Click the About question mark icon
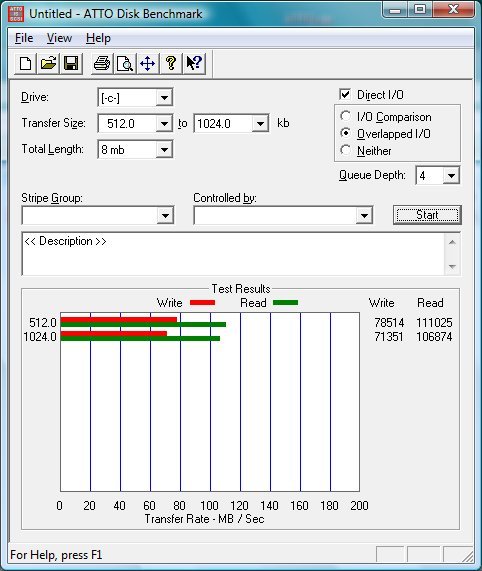Image resolution: width=482 pixels, height=571 pixels. [171, 64]
